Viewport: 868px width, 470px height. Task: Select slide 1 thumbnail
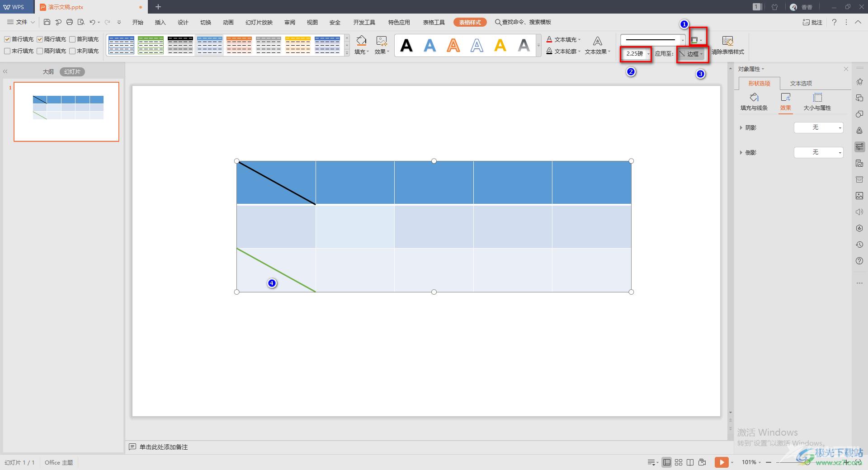pos(66,112)
